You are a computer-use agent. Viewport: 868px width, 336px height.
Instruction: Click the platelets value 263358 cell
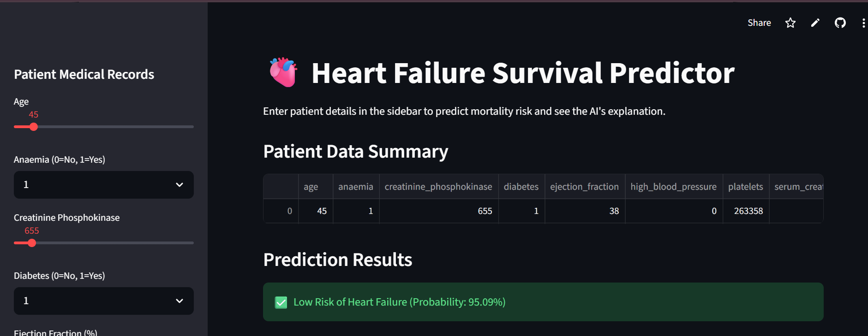pos(748,211)
